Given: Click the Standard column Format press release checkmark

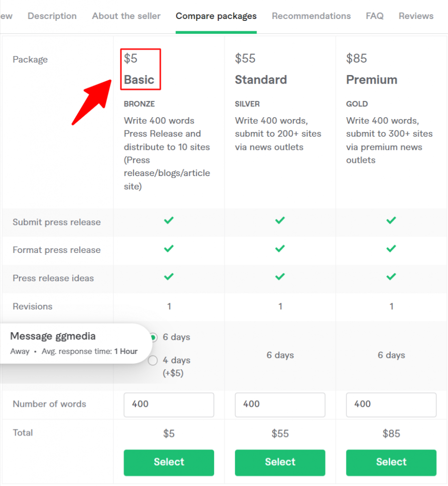Looking at the screenshot, I should coord(280,249).
